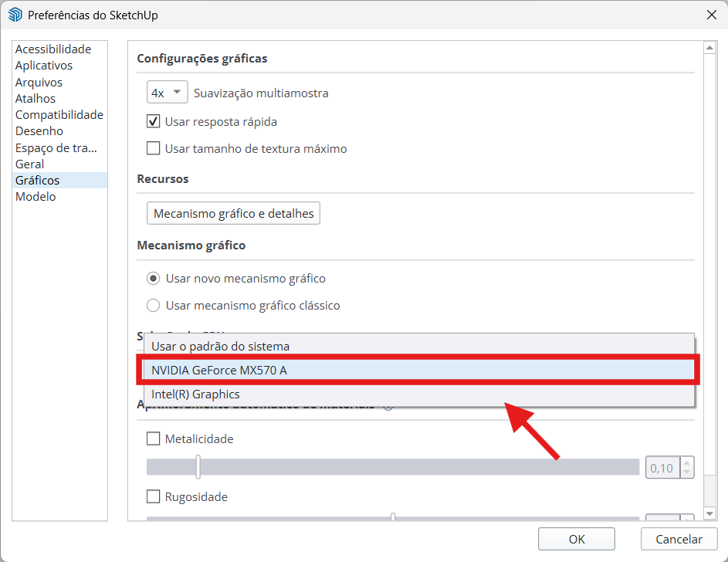Open the Acessibilidade preferences category
Screen dimensions: 728x562
tap(53, 49)
